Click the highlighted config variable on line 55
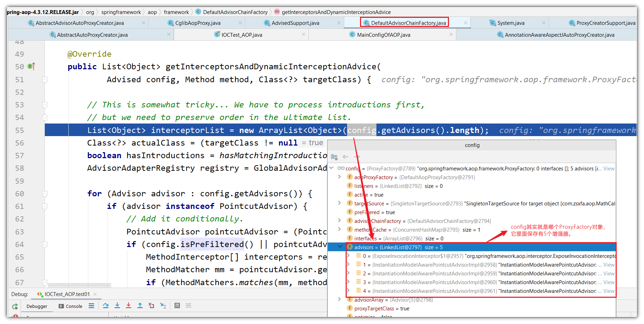Screen dimensions: 644x324 pyautogui.click(x=361, y=130)
